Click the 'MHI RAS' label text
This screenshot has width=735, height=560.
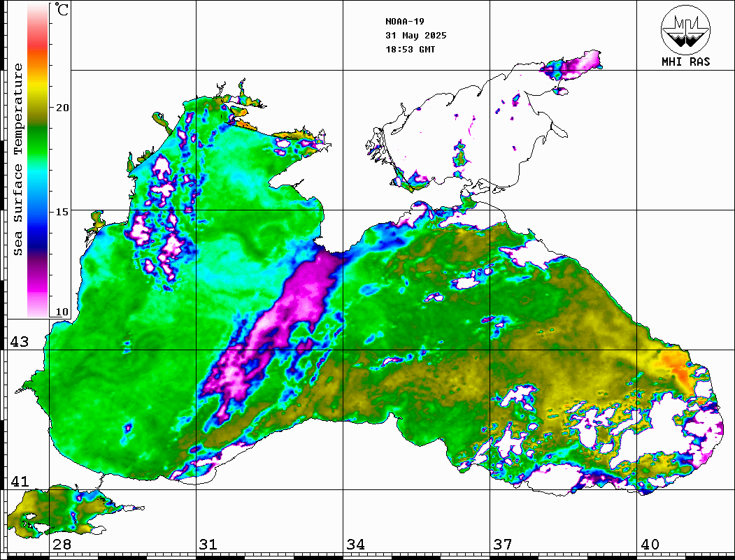point(685,62)
